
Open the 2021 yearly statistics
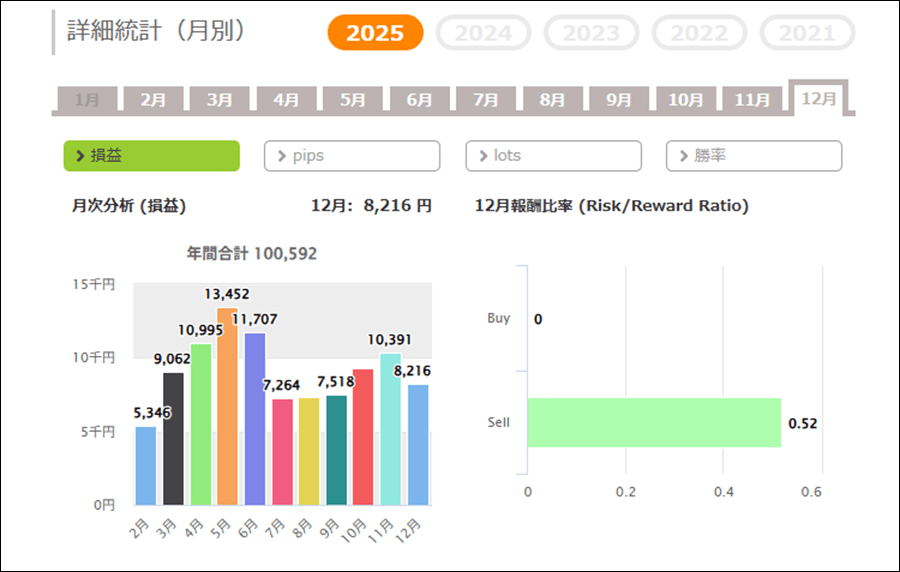pos(807,33)
